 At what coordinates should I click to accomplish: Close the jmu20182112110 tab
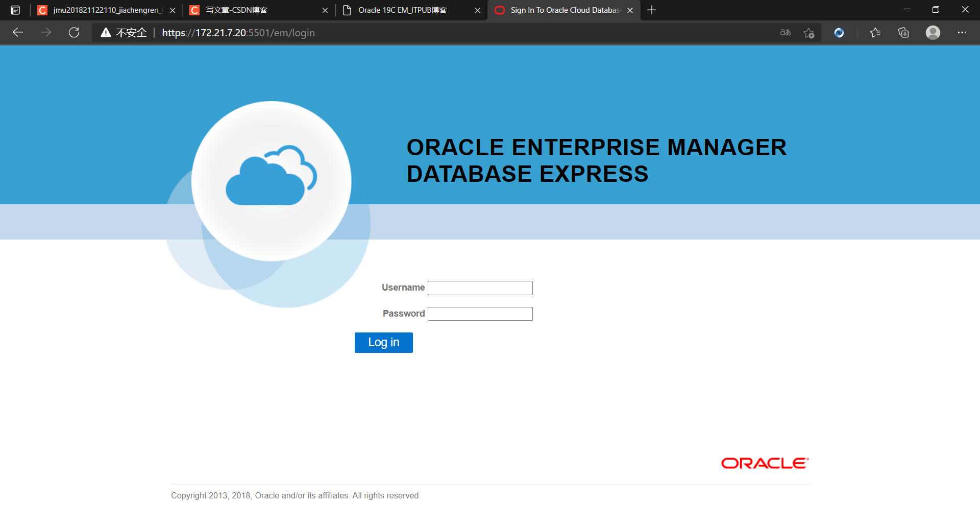173,10
